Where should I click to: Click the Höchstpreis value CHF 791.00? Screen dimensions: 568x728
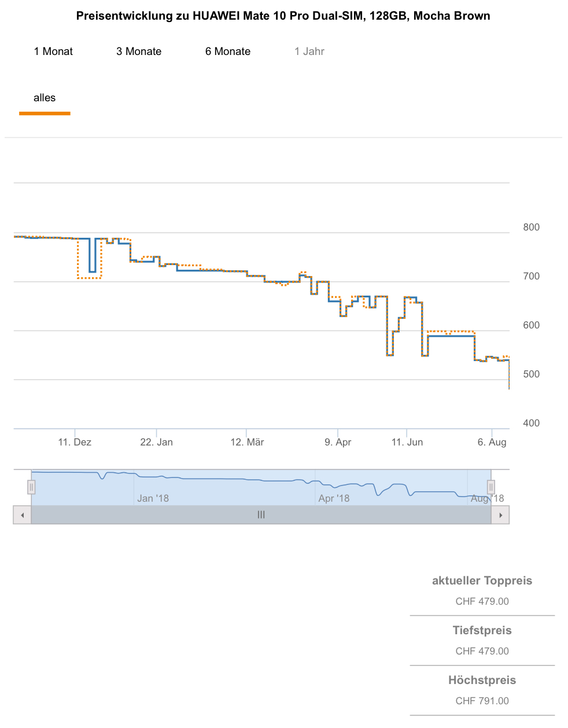click(x=482, y=701)
